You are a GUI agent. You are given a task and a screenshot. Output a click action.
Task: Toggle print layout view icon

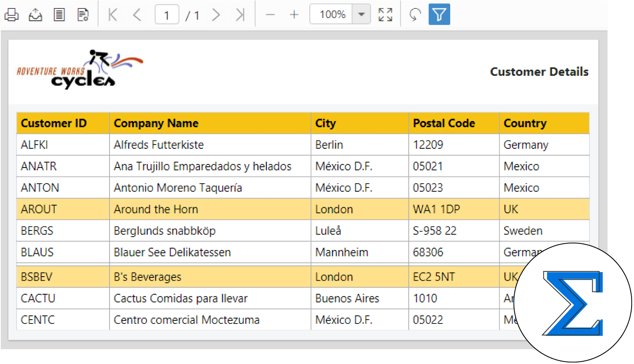(x=59, y=15)
